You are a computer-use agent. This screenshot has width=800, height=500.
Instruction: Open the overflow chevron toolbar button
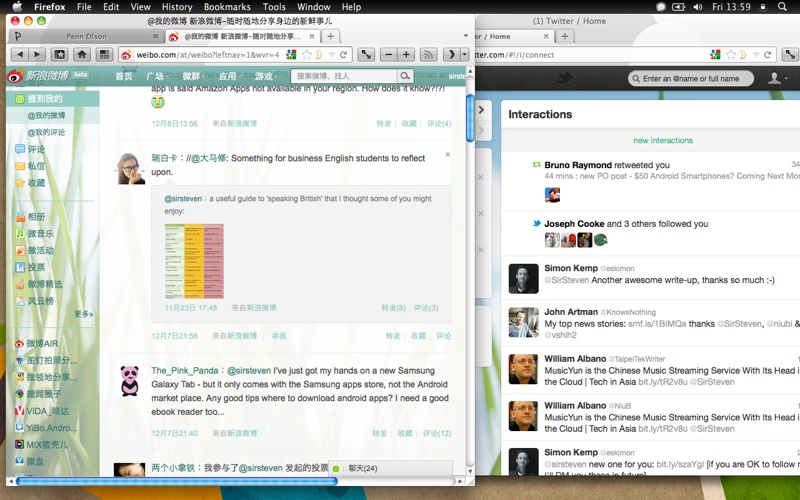click(451, 55)
